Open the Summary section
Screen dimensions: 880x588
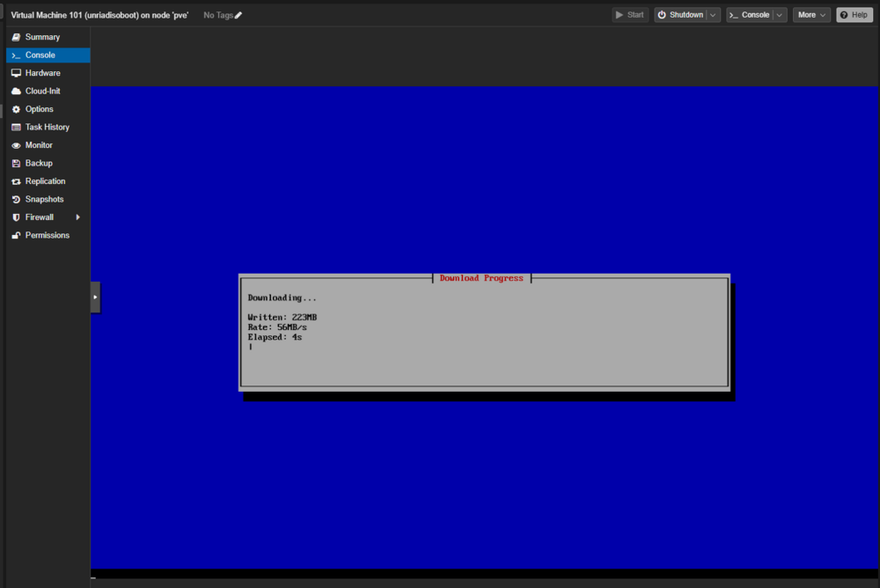tap(48, 37)
